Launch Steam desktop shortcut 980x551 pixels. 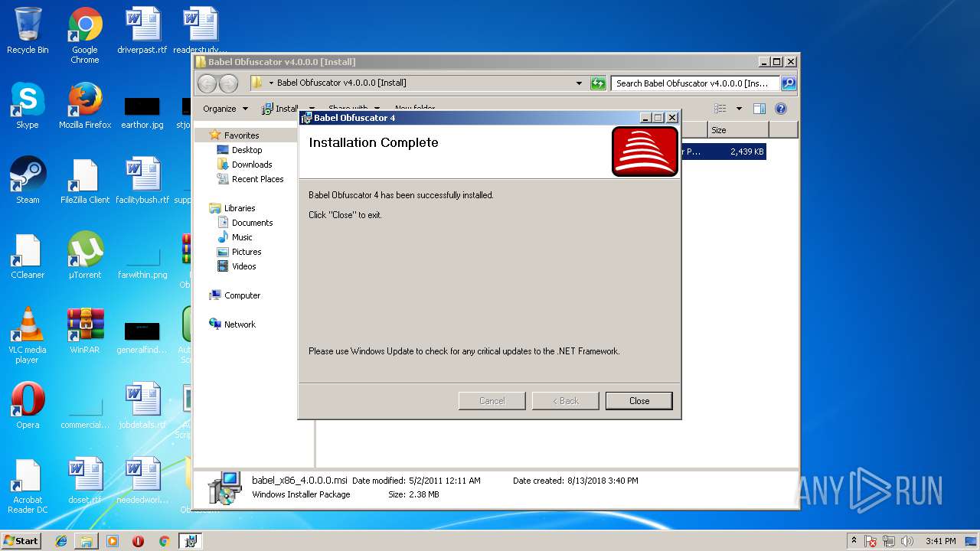(28, 181)
